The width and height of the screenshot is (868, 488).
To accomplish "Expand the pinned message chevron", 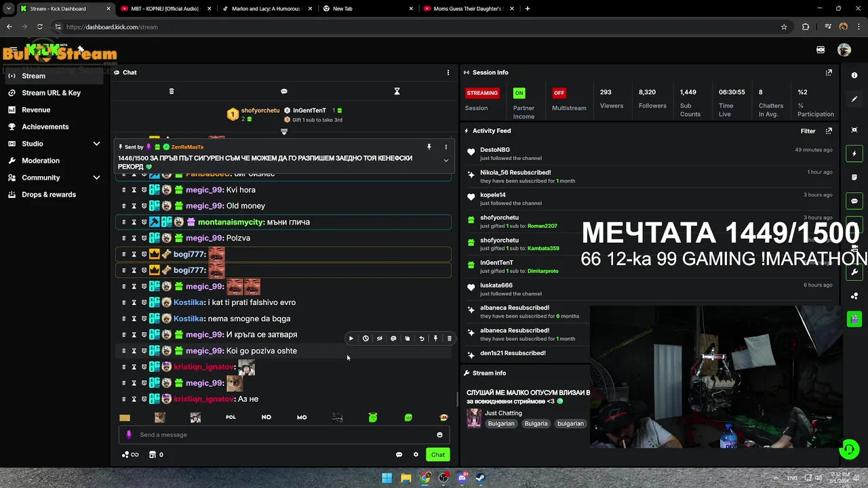I will click(x=446, y=161).
